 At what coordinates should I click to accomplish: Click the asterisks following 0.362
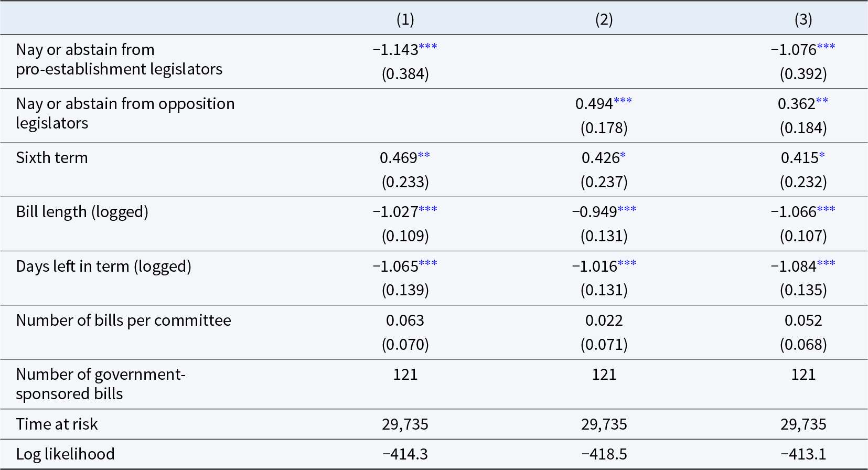click(x=822, y=101)
